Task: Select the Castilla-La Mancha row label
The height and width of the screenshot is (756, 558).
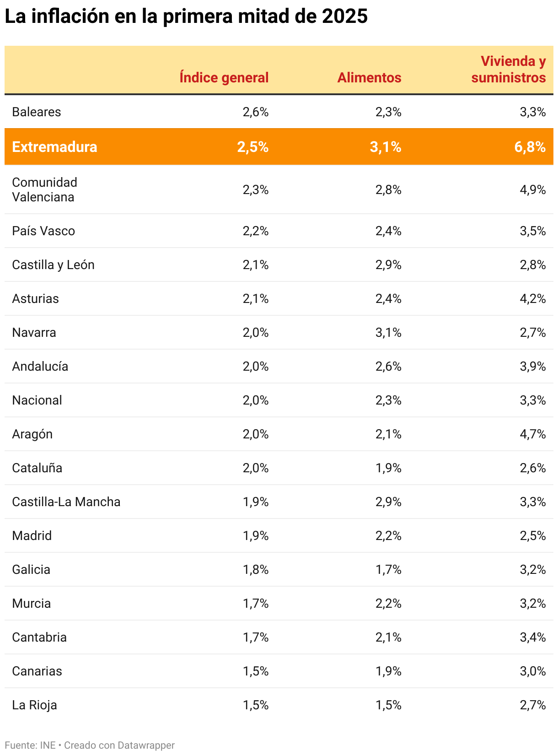Action: (x=66, y=502)
